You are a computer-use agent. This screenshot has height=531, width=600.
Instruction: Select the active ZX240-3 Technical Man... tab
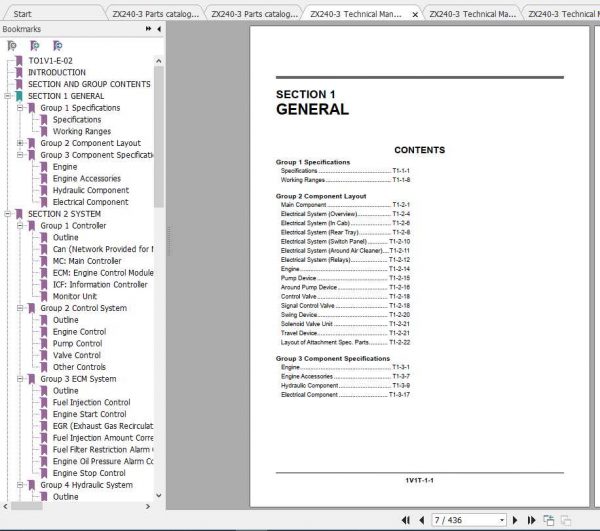click(x=356, y=14)
